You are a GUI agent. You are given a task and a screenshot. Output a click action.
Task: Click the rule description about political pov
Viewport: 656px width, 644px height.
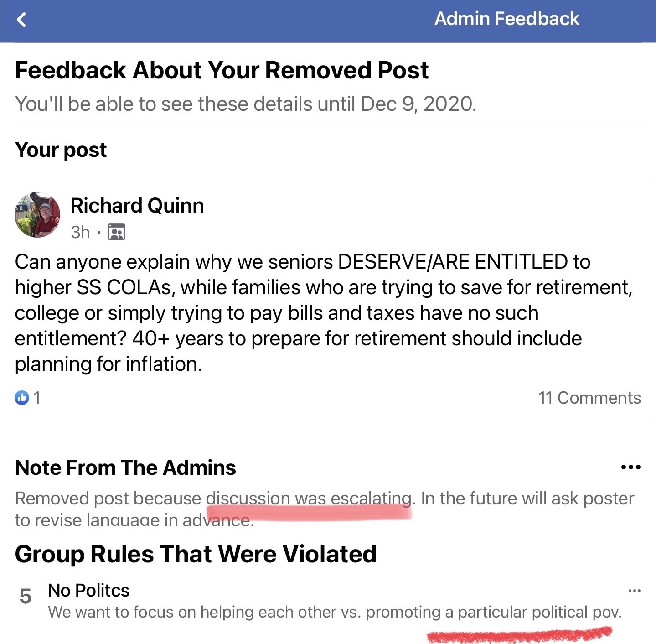pyautogui.click(x=335, y=612)
